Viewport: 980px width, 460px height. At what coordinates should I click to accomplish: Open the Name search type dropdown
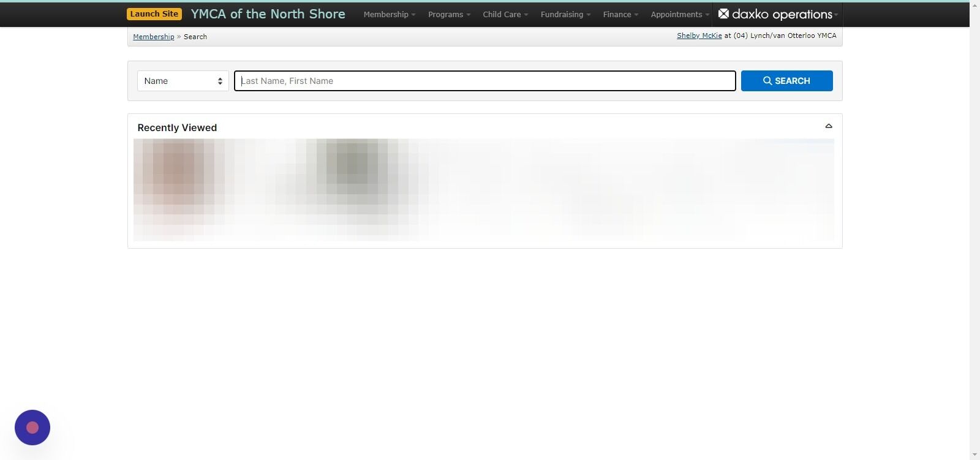pos(183,81)
